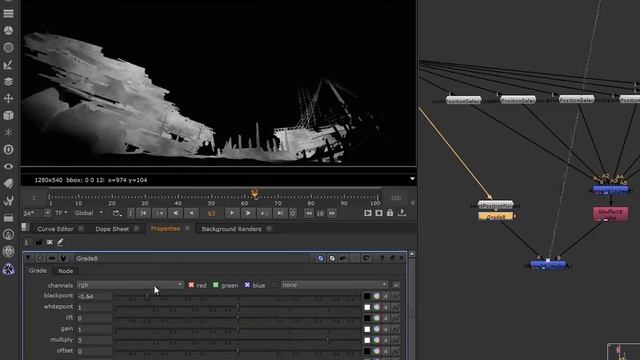This screenshot has width=640, height=360.
Task: Jump to the first frame
Action: (143, 213)
